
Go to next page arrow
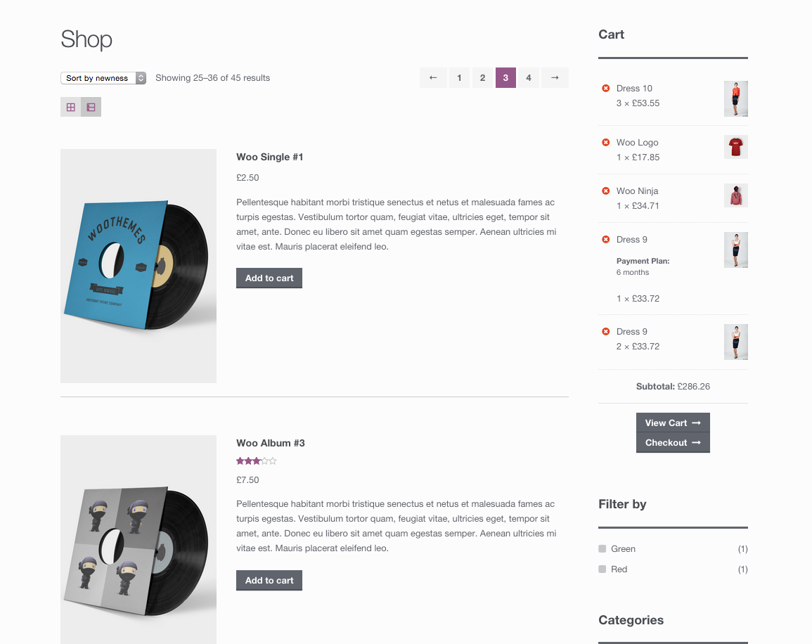[x=555, y=77]
